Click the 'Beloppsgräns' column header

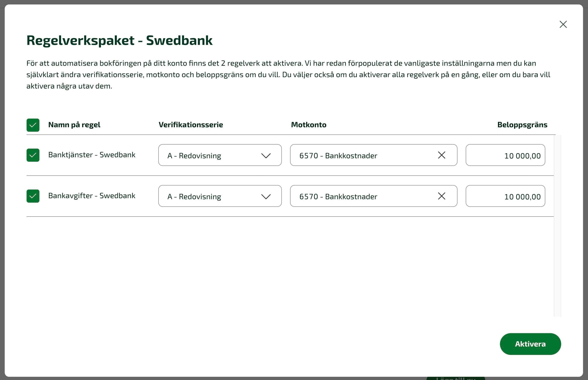pos(522,125)
